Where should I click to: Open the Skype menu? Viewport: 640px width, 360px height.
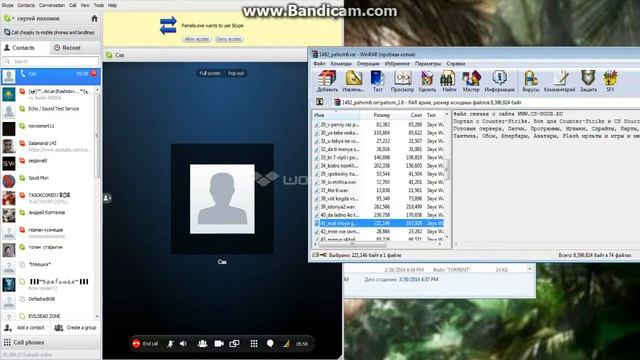[x=7, y=5]
